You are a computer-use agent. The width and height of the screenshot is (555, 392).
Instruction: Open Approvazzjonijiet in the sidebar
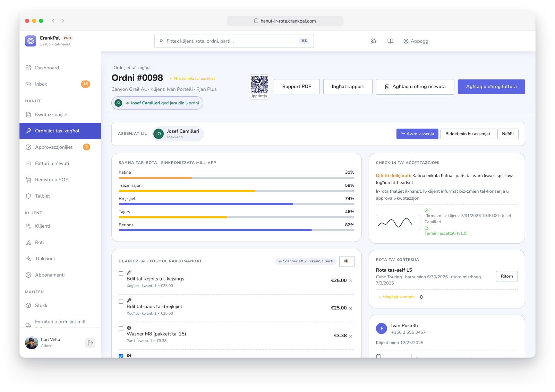point(60,147)
